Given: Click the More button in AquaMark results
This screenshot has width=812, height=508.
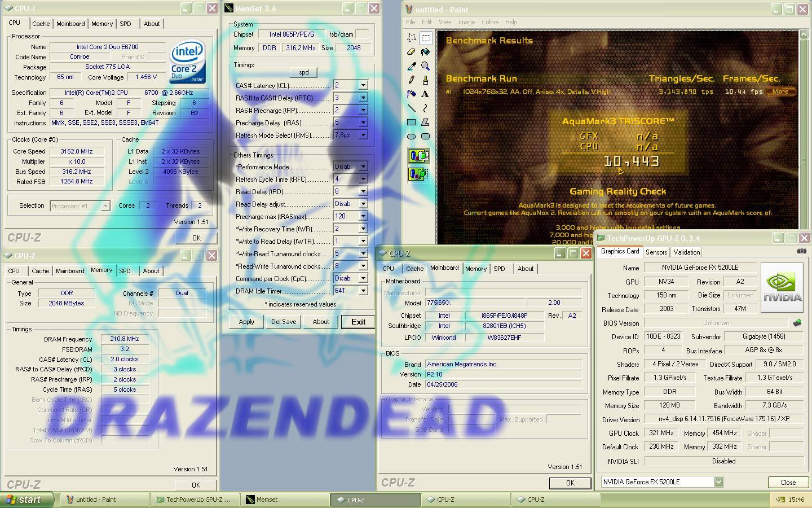Looking at the screenshot, I should [x=780, y=91].
